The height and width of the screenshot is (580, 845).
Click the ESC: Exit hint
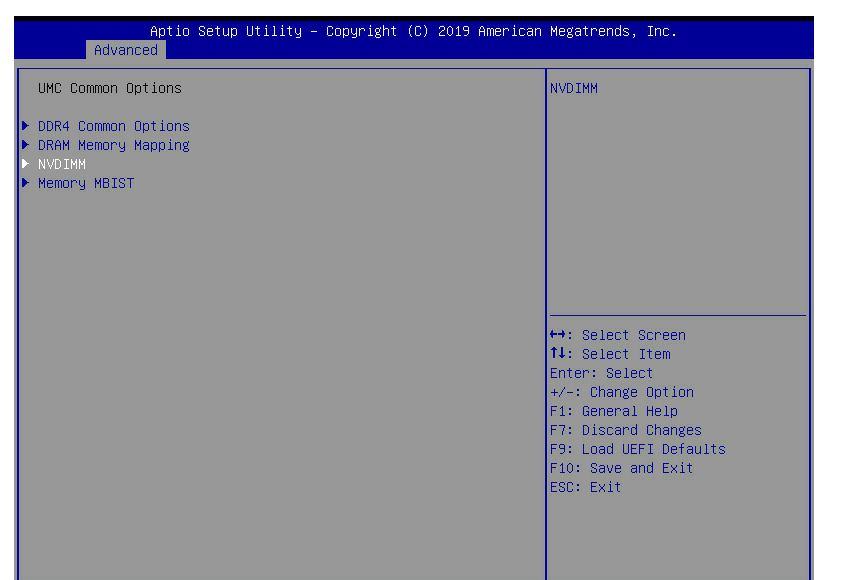pyautogui.click(x=585, y=487)
